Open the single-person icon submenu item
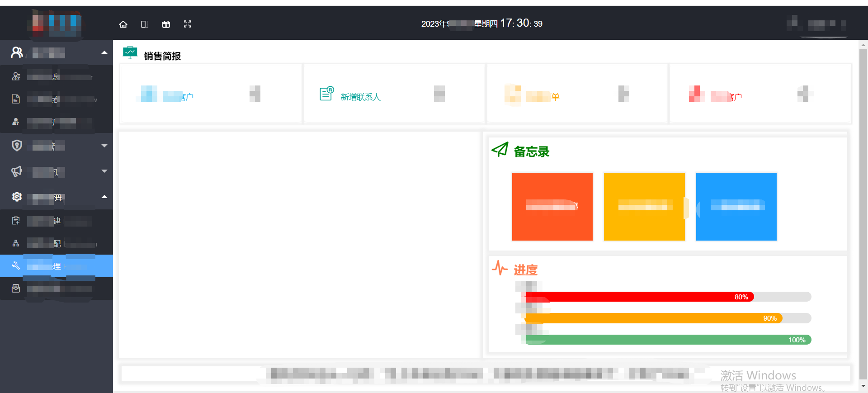 (16, 121)
